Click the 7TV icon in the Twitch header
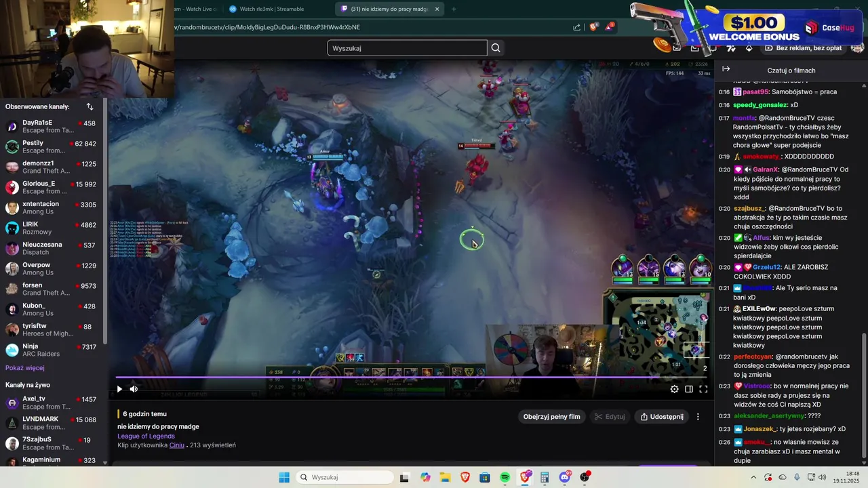The width and height of the screenshot is (868, 488). click(730, 48)
